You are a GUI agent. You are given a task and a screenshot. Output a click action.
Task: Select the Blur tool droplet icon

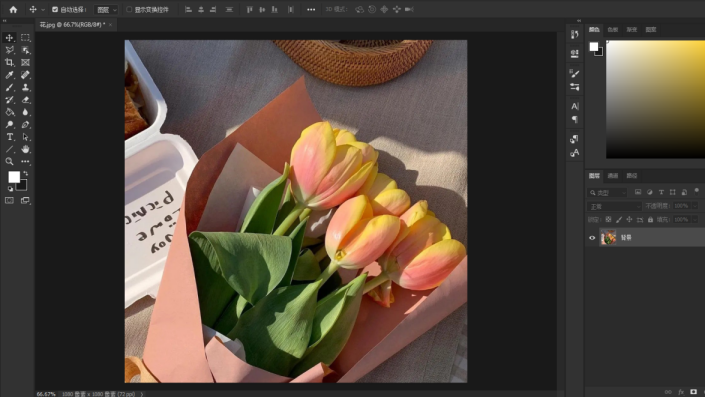point(26,112)
